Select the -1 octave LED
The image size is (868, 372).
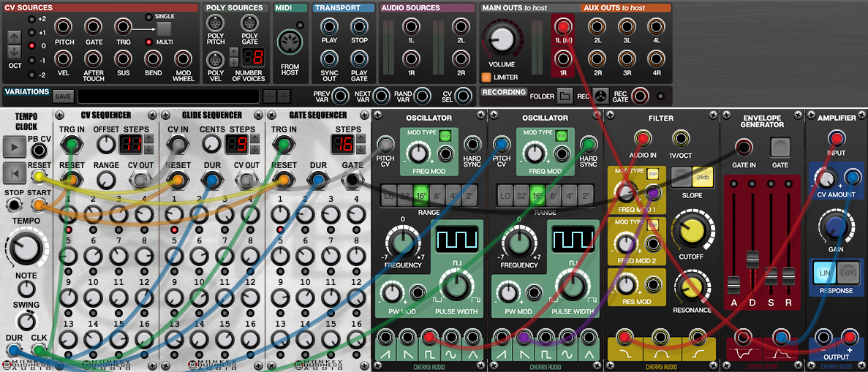tap(31, 61)
